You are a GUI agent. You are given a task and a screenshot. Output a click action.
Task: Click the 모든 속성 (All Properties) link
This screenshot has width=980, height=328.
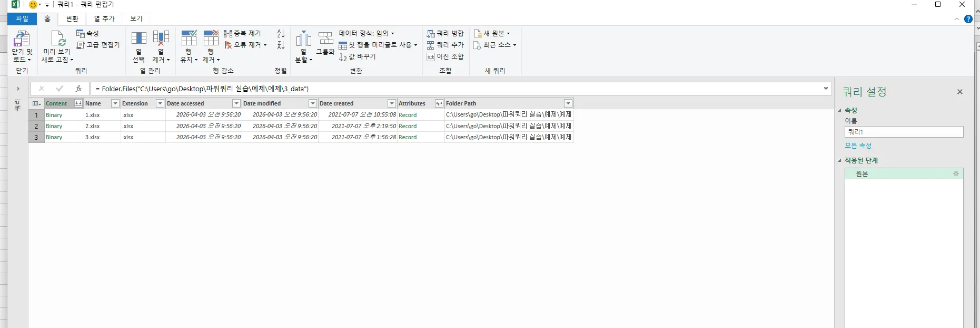click(x=858, y=146)
